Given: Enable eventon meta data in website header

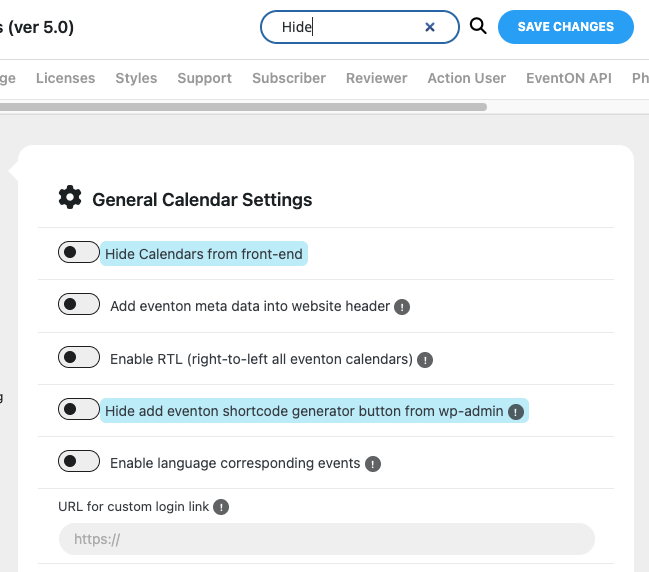Looking at the screenshot, I should click(x=78, y=305).
